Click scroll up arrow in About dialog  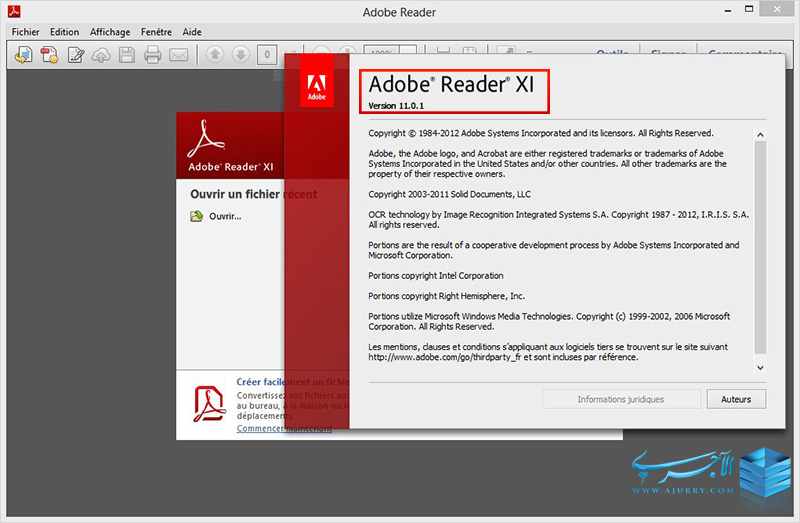760,135
